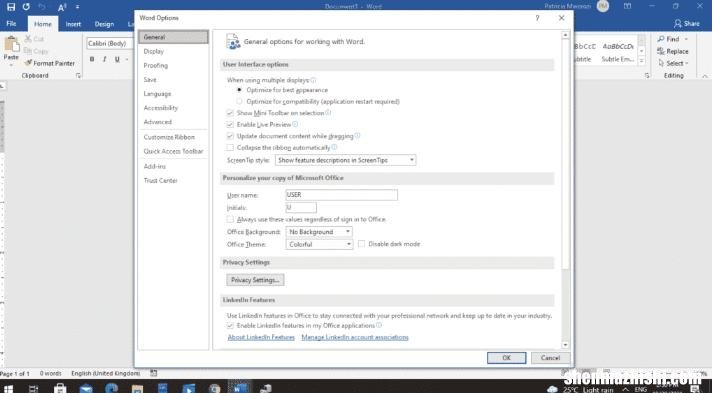Open About LinkedIn Features link
The width and height of the screenshot is (712, 393).
click(261, 337)
